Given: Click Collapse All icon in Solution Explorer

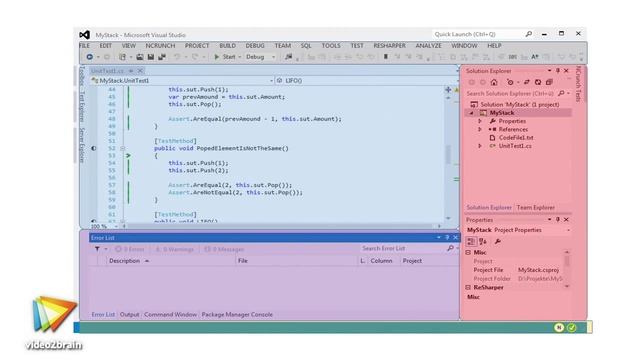Looking at the screenshot, I should tap(549, 82).
